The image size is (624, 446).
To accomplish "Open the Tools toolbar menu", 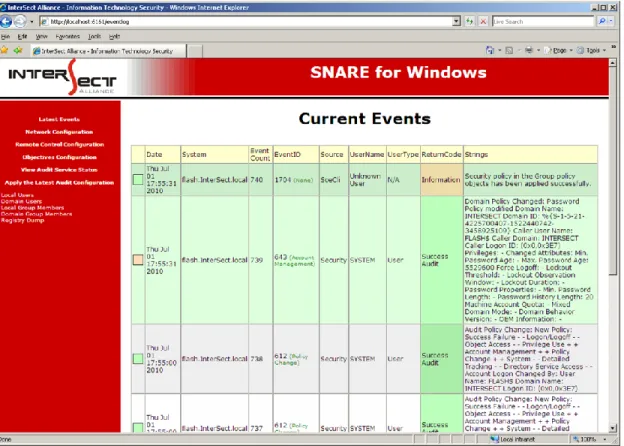I will click(591, 51).
